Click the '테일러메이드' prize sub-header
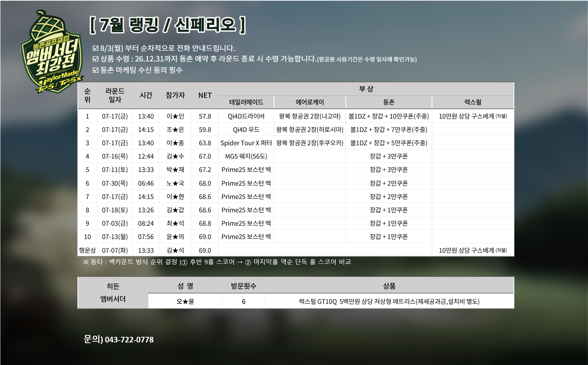This screenshot has width=588, height=365. [246, 102]
